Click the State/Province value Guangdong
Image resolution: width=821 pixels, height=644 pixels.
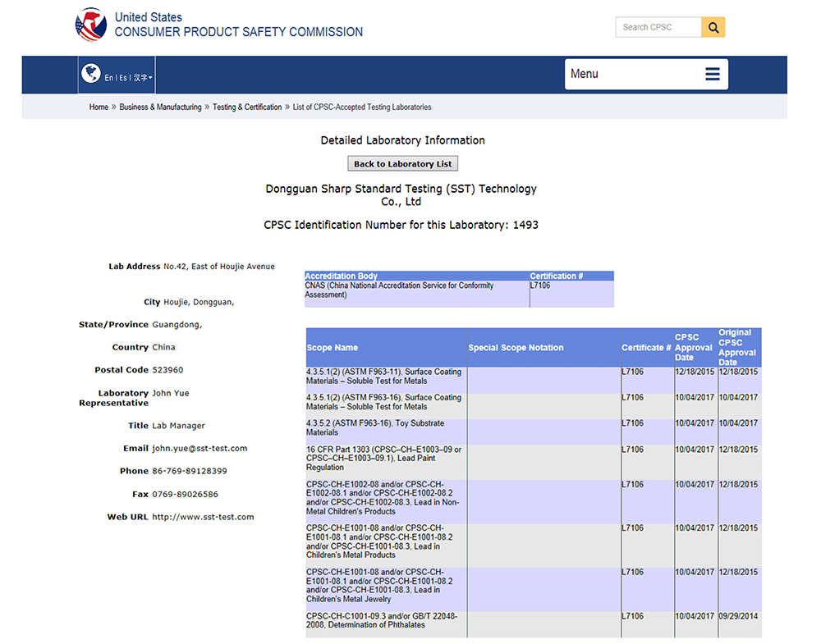coord(177,325)
